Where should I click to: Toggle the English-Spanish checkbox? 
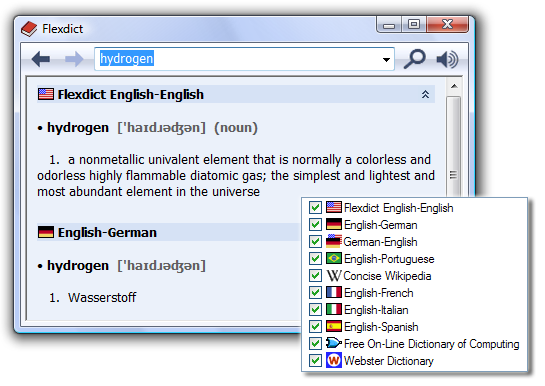pyautogui.click(x=315, y=326)
